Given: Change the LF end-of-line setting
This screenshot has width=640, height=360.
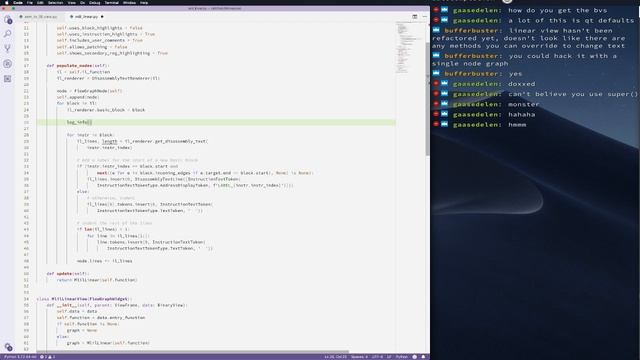Looking at the screenshot, I should coord(389,357).
